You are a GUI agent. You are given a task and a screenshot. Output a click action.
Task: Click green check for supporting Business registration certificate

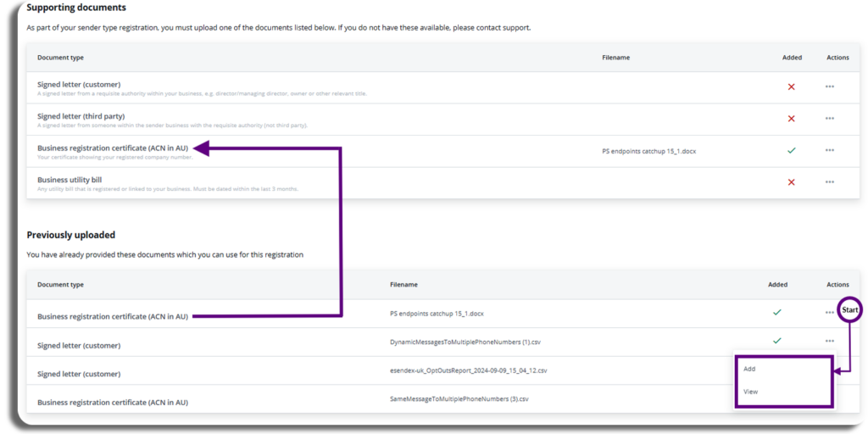pos(791,150)
